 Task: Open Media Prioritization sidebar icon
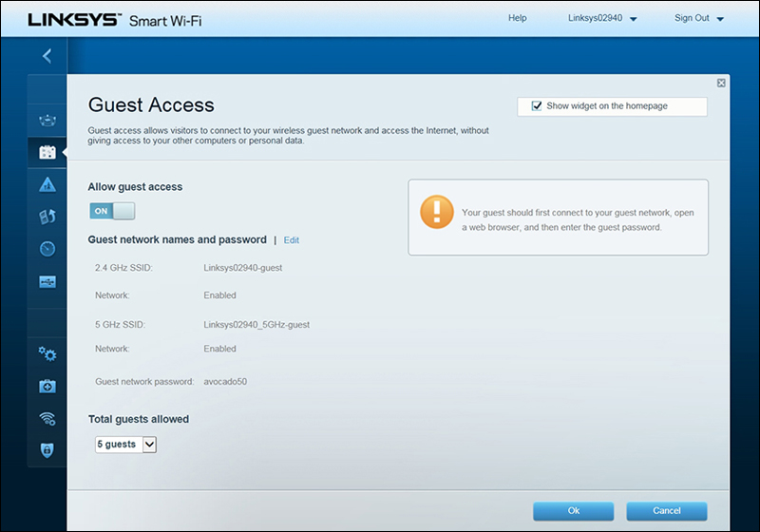47,217
